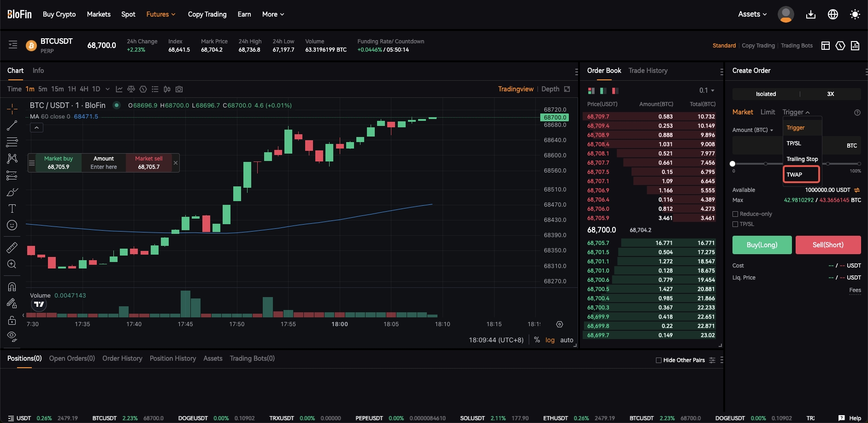Enter amount in quick order field
868x423 pixels.
(104, 167)
